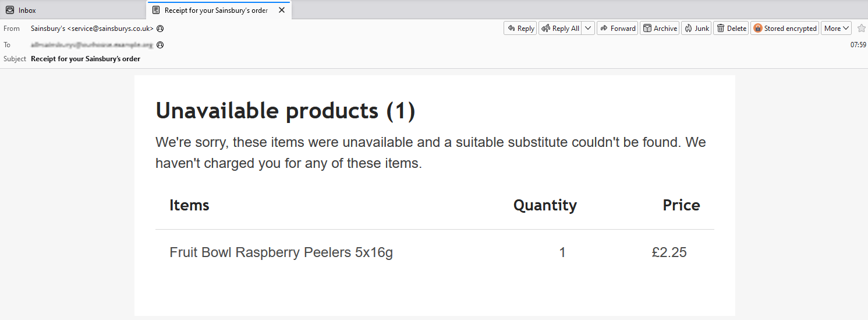868x320 pixels.
Task: Star this message
Action: pyautogui.click(x=861, y=28)
